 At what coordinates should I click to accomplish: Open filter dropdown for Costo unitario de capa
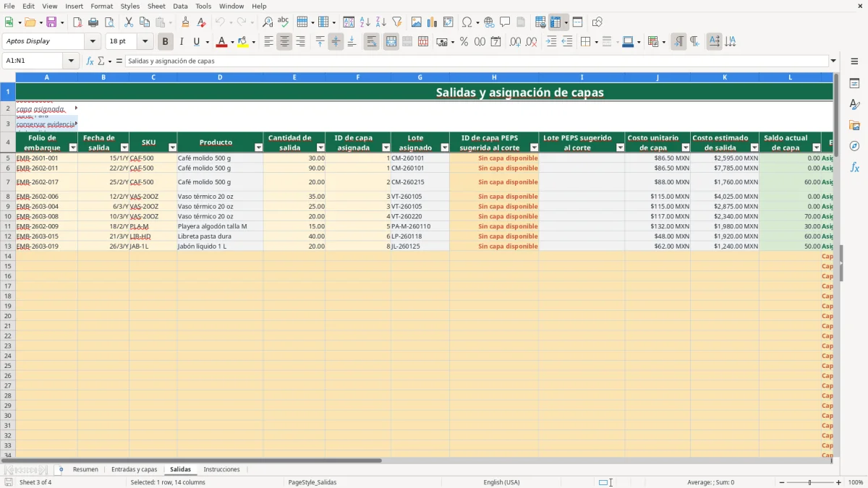click(686, 147)
